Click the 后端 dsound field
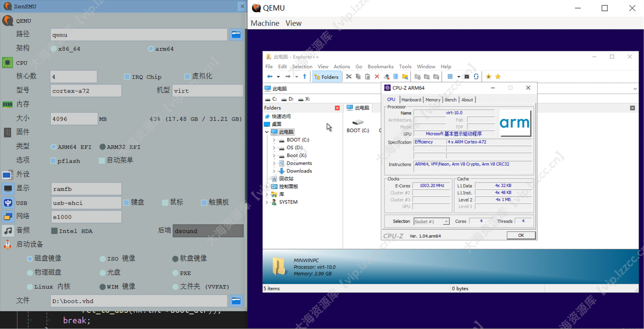 click(208, 231)
